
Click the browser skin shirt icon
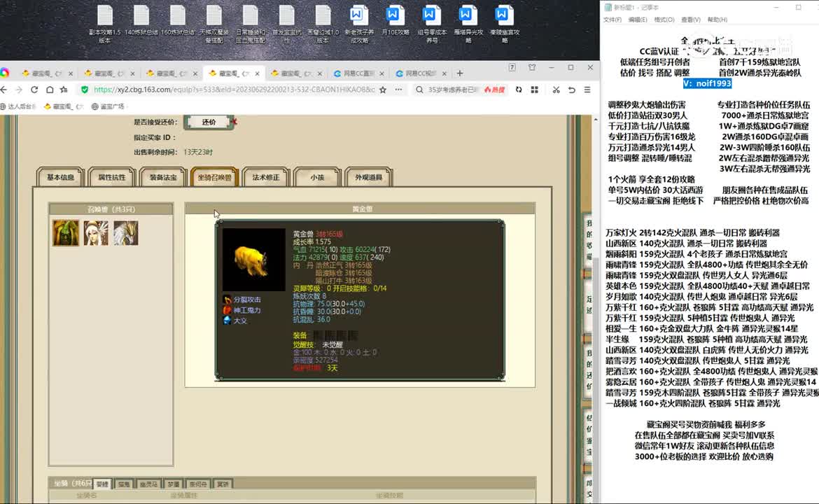[x=532, y=67]
